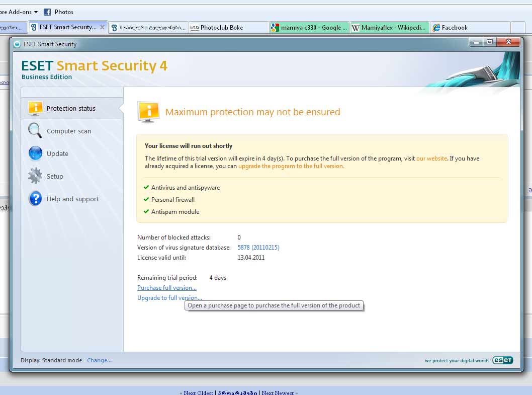Click the Antispam module status item

click(175, 212)
